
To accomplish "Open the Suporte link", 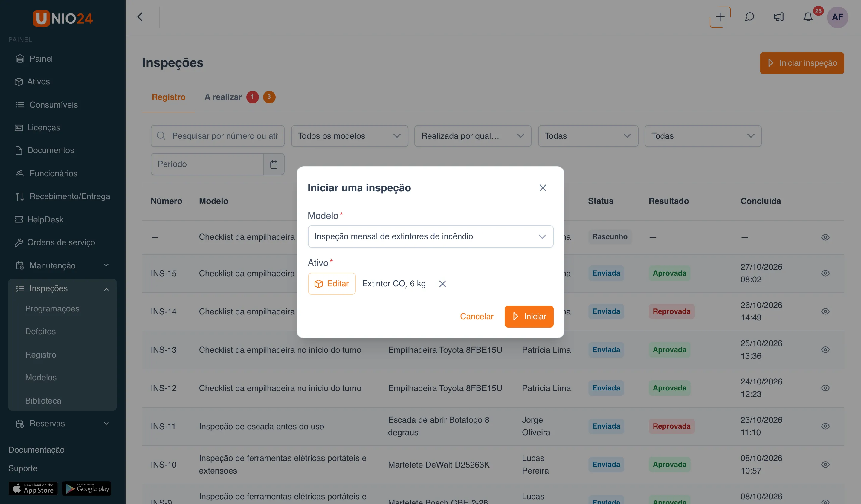I will click(23, 468).
